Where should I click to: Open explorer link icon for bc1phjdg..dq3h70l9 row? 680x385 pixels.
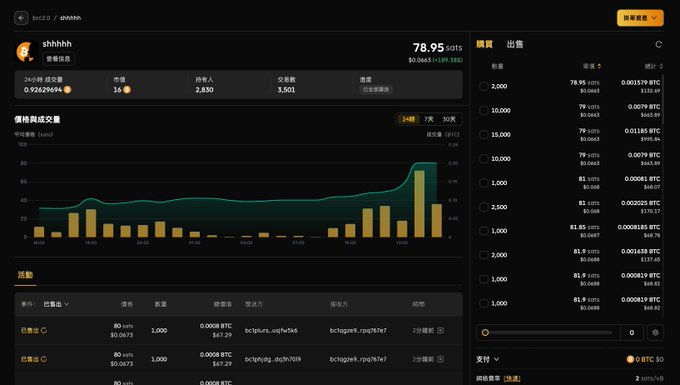(440, 359)
